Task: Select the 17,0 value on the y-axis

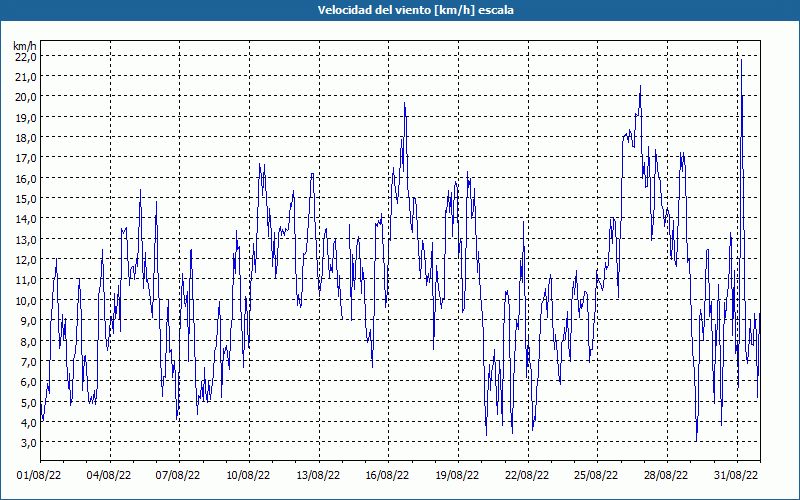Action: pyautogui.click(x=26, y=158)
